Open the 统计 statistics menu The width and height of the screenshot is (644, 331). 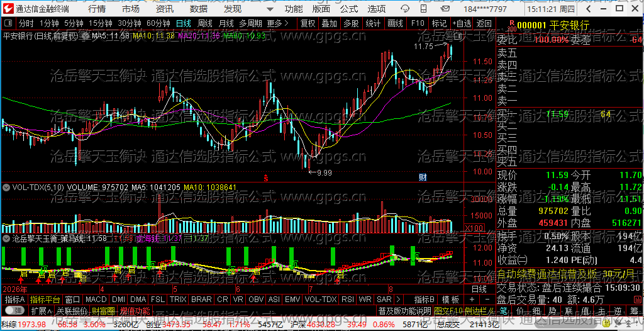click(373, 23)
